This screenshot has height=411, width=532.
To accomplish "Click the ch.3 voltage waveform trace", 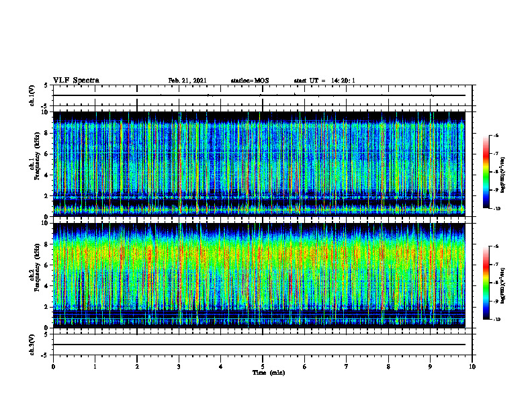I will click(259, 345).
